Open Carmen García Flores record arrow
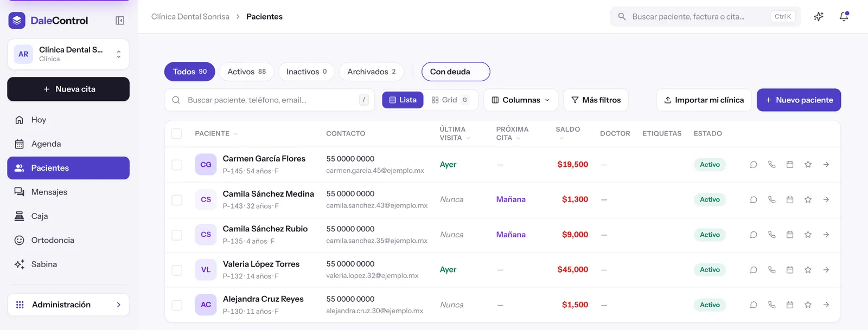 click(826, 165)
